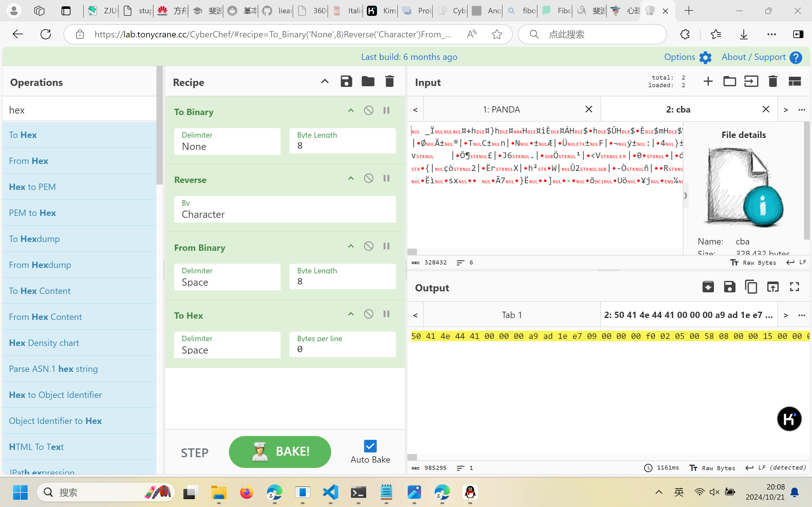Select Output Tab 1
812x507 pixels.
pyautogui.click(x=512, y=315)
